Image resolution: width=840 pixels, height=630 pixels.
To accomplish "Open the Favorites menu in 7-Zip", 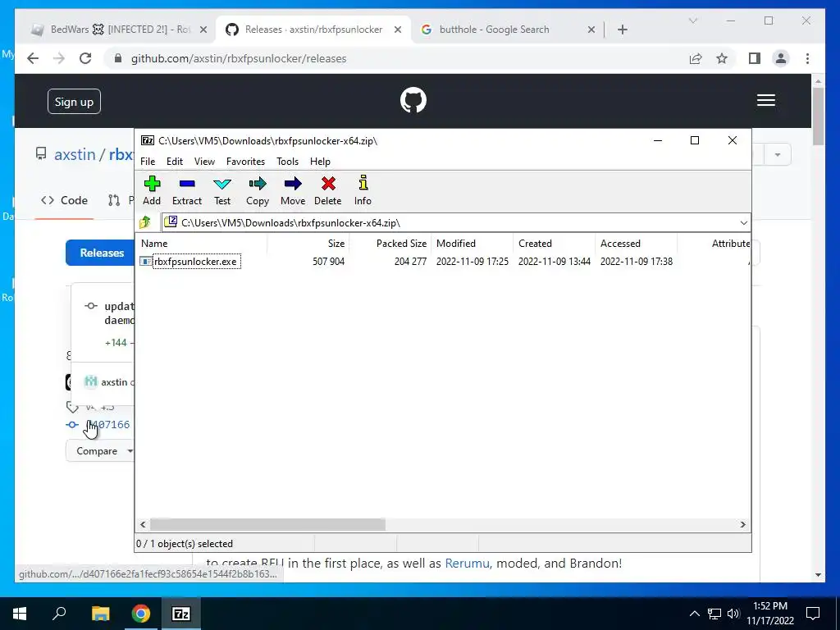I will [x=245, y=162].
